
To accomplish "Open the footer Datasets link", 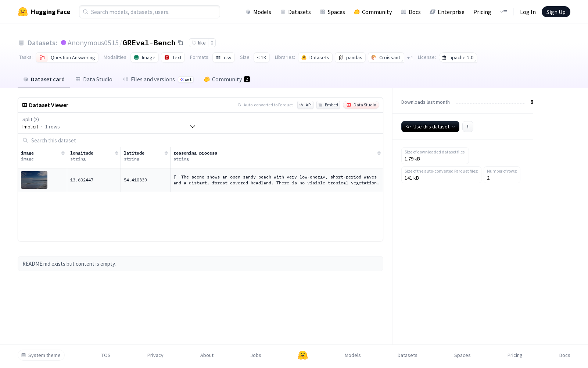I will tap(408, 355).
